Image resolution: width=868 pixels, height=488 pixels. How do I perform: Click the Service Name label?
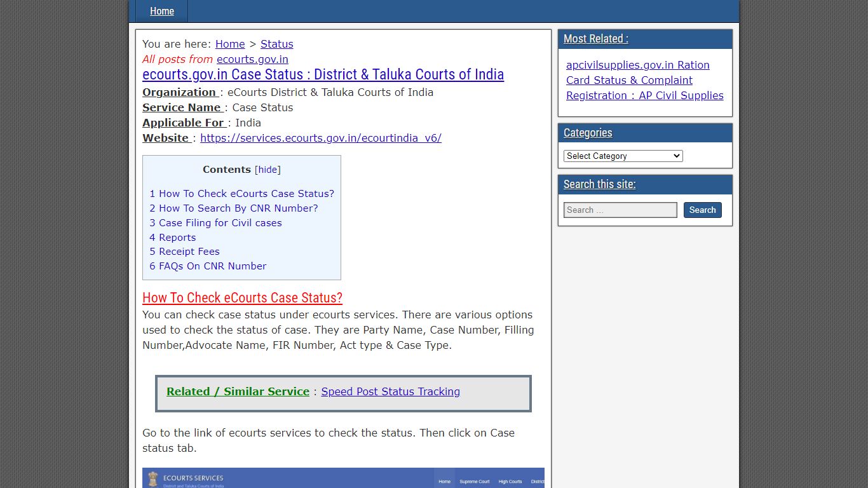[182, 107]
